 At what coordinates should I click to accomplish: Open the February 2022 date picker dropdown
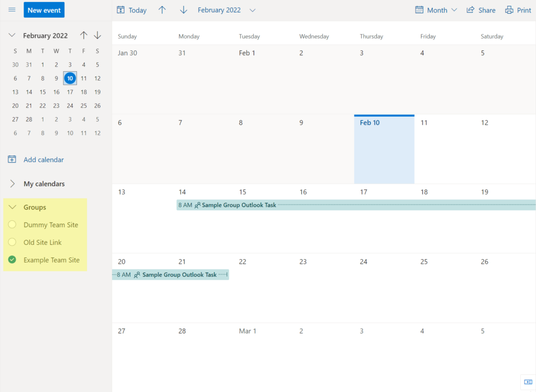pos(226,10)
